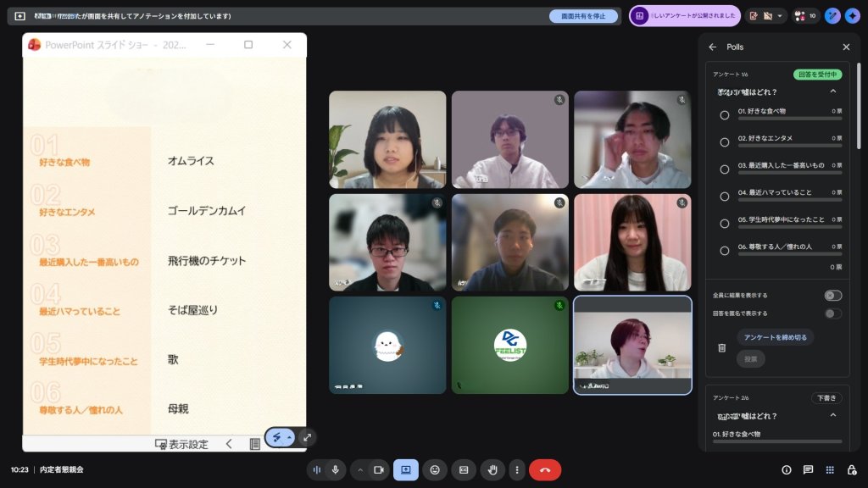
Task: Open the chat messages panel icon
Action: click(x=808, y=470)
